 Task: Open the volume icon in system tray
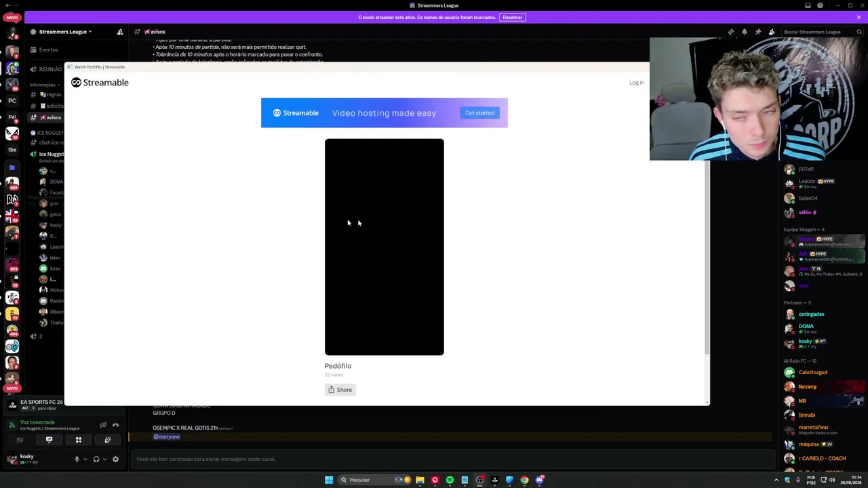(833, 480)
